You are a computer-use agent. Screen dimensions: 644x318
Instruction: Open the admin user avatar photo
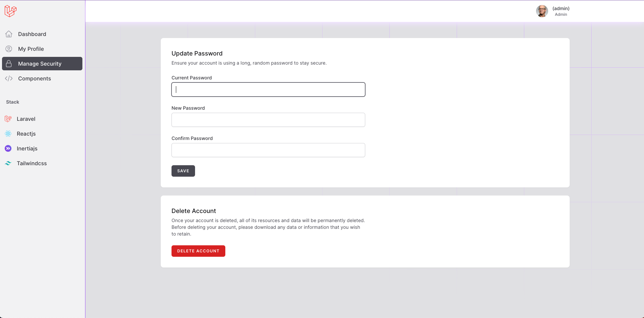pos(542,11)
